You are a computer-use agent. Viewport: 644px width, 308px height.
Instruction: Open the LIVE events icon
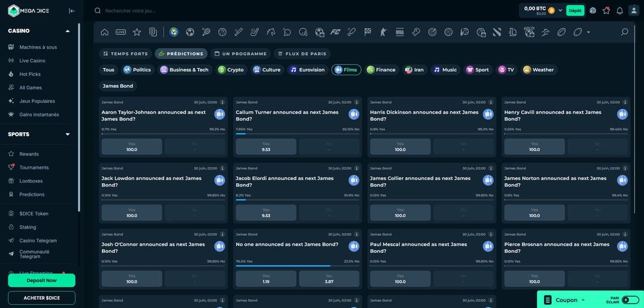click(x=121, y=32)
